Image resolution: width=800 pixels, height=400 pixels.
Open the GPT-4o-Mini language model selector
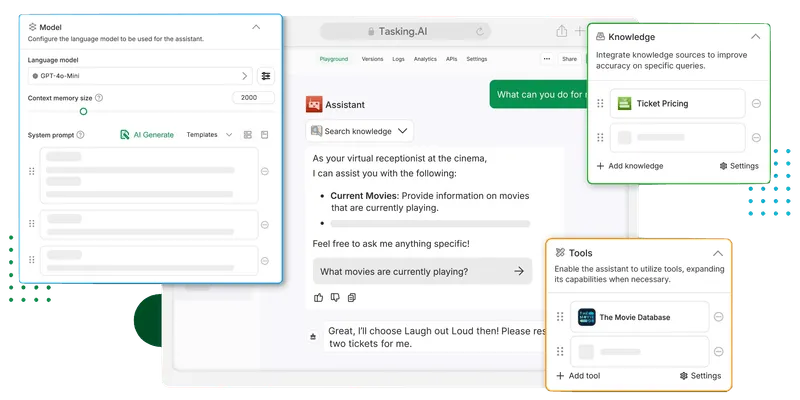tap(140, 76)
